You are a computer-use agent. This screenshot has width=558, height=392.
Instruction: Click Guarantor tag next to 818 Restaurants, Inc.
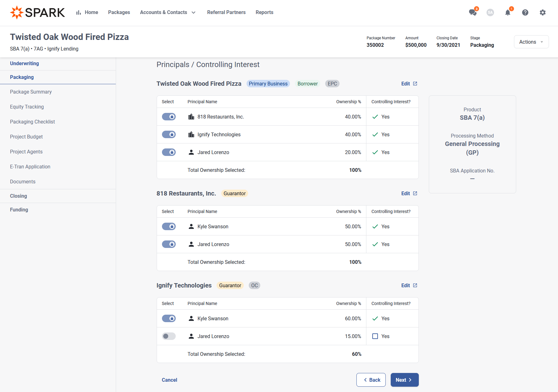point(234,193)
